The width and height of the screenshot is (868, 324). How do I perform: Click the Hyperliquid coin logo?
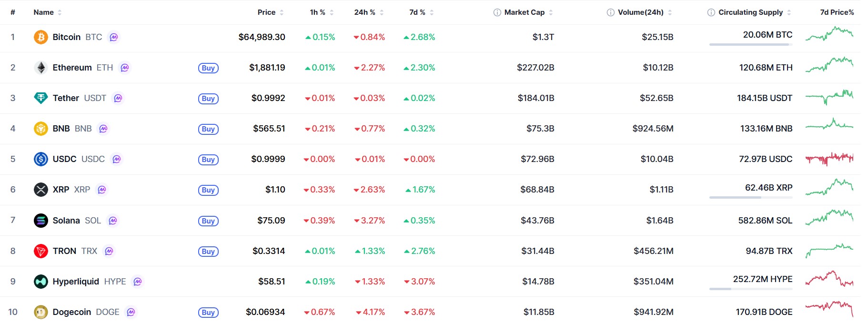click(x=41, y=282)
